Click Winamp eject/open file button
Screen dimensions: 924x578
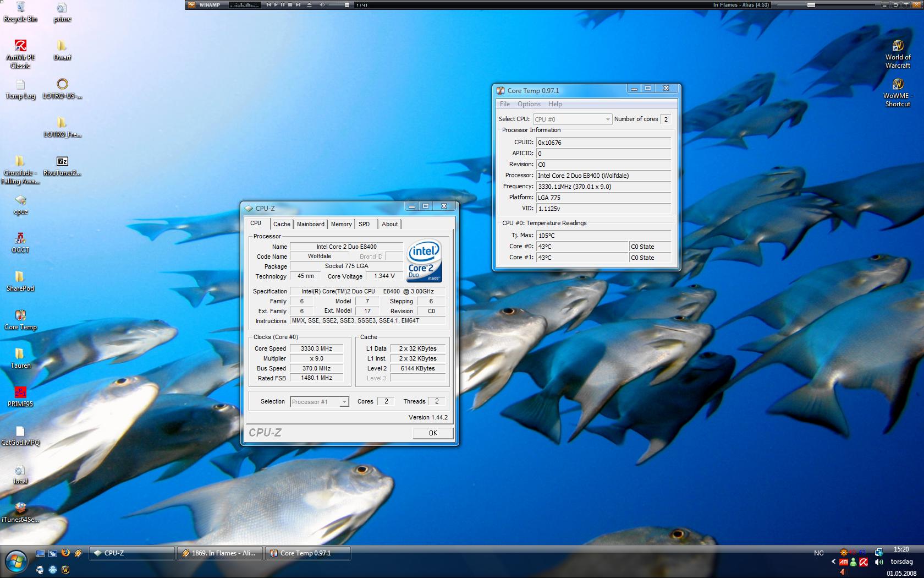pos(309,5)
